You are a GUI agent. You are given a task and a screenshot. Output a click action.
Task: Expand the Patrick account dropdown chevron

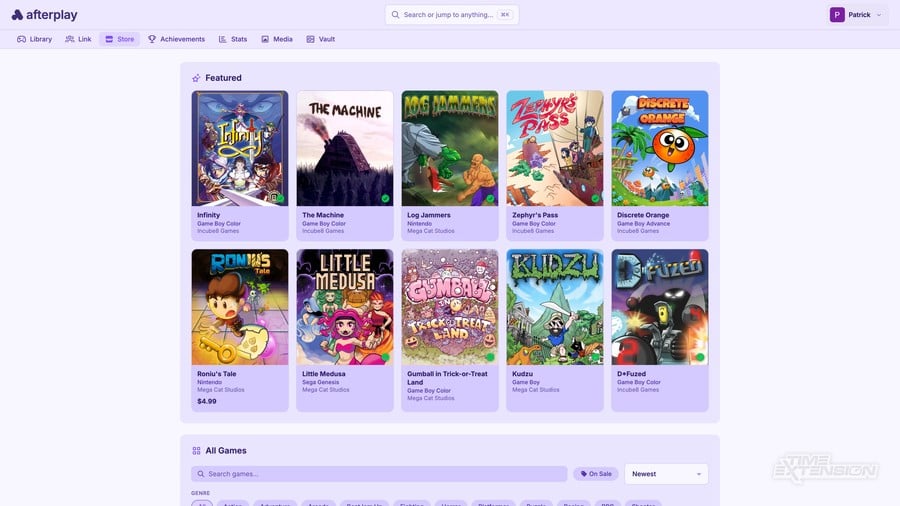pyautogui.click(x=879, y=15)
